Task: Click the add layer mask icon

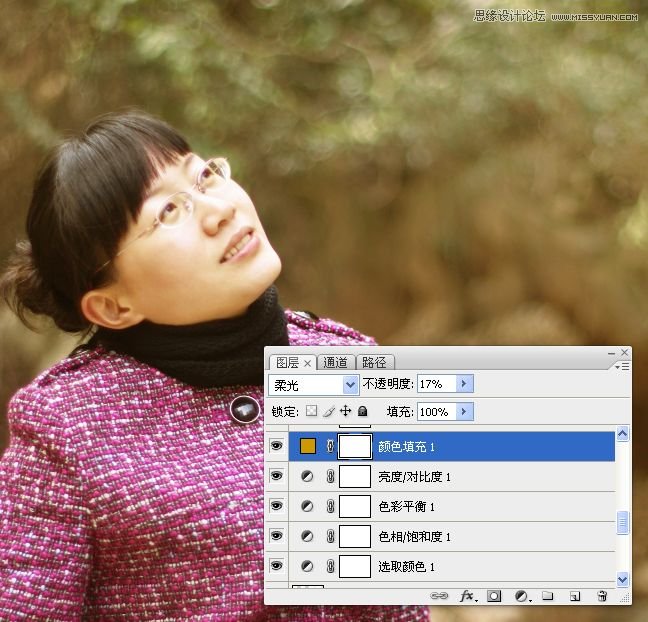Action: [494, 596]
